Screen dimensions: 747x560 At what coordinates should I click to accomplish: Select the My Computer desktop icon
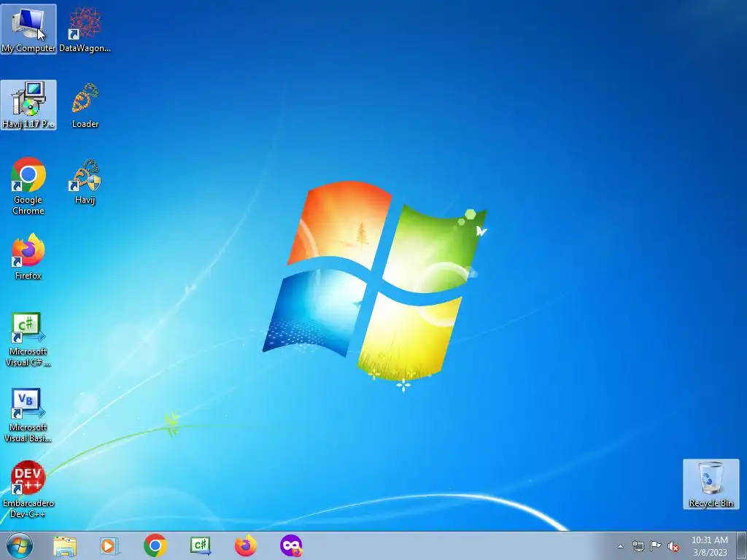(x=28, y=29)
